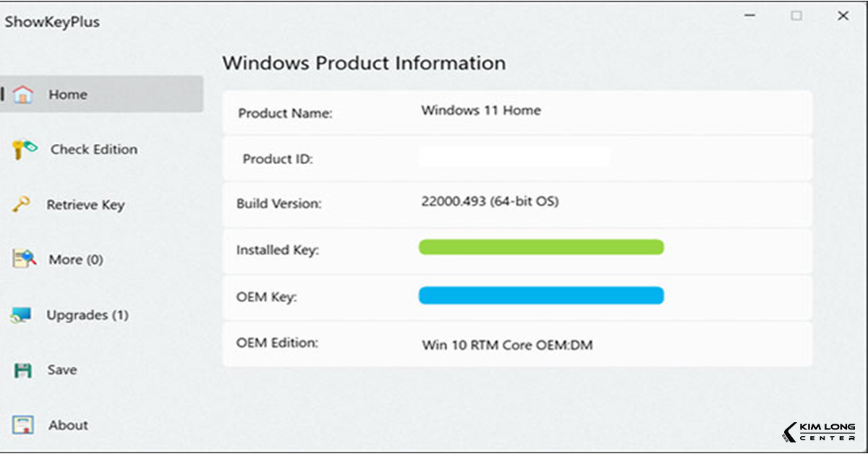Click the green Installed Key bar
Image resolution: width=868 pixels, height=454 pixels.
point(540,247)
